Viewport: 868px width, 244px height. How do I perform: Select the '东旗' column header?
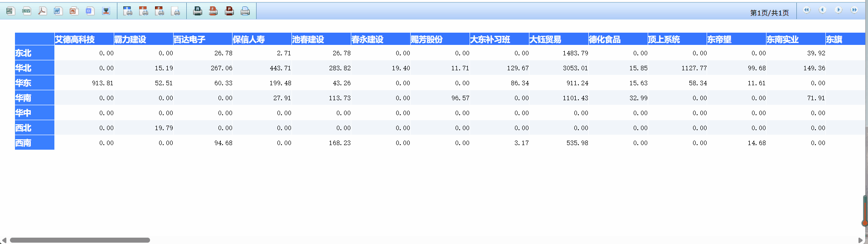click(x=845, y=39)
